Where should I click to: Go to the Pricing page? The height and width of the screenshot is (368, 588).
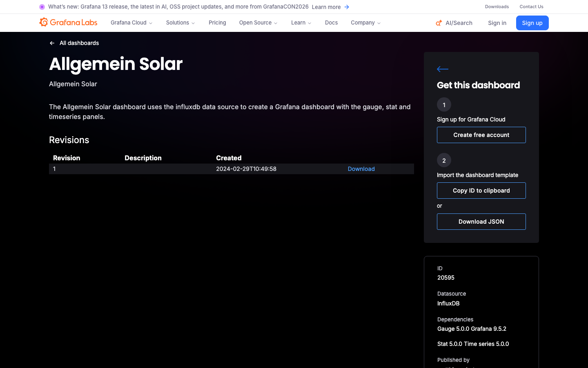(x=217, y=23)
